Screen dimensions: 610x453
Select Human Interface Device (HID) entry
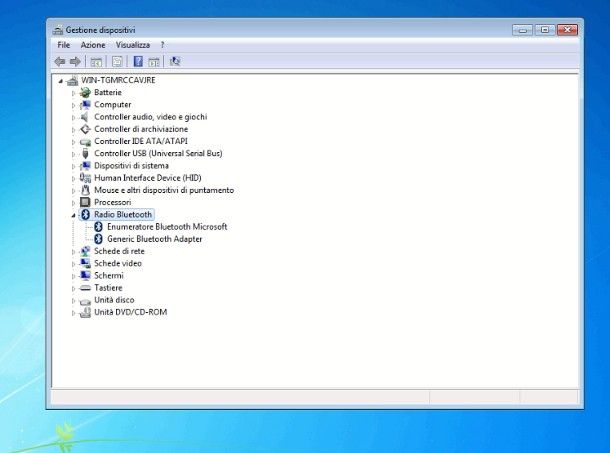[147, 178]
